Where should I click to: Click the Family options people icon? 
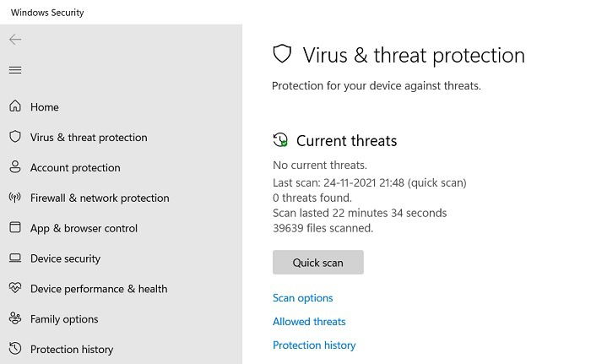click(x=15, y=318)
